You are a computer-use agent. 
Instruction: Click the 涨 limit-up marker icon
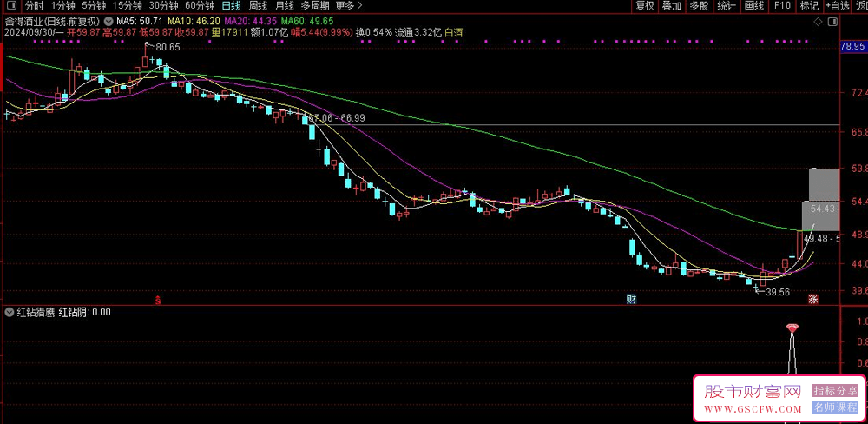813,299
